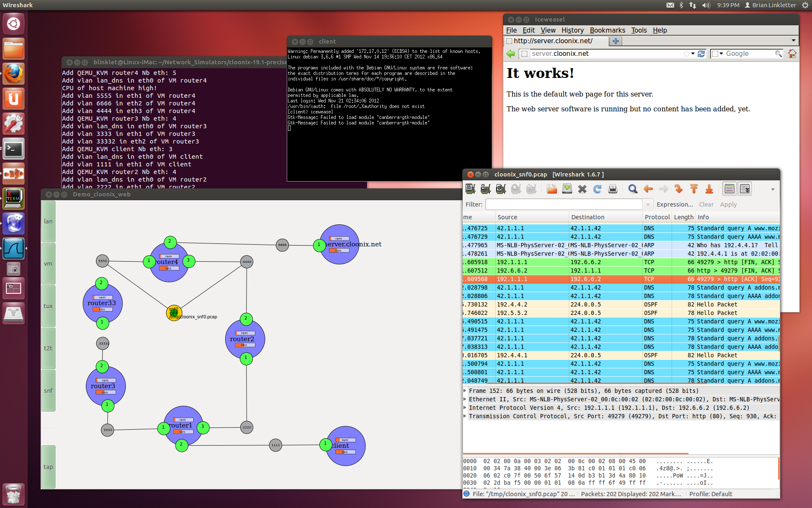Viewport: 812px width, 508px height.
Task: Launch Firefox from the Unity launcher
Action: [x=14, y=74]
